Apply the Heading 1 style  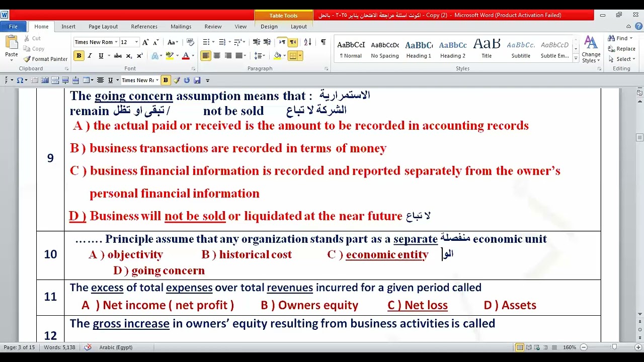click(419, 49)
